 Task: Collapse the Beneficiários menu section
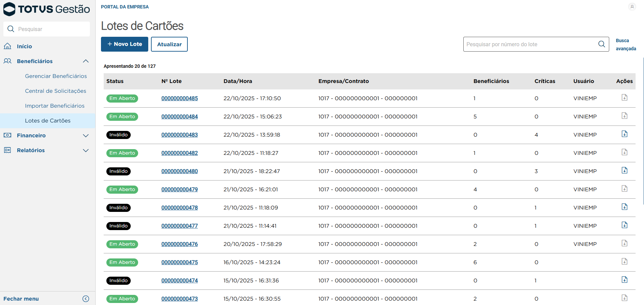pos(86,61)
